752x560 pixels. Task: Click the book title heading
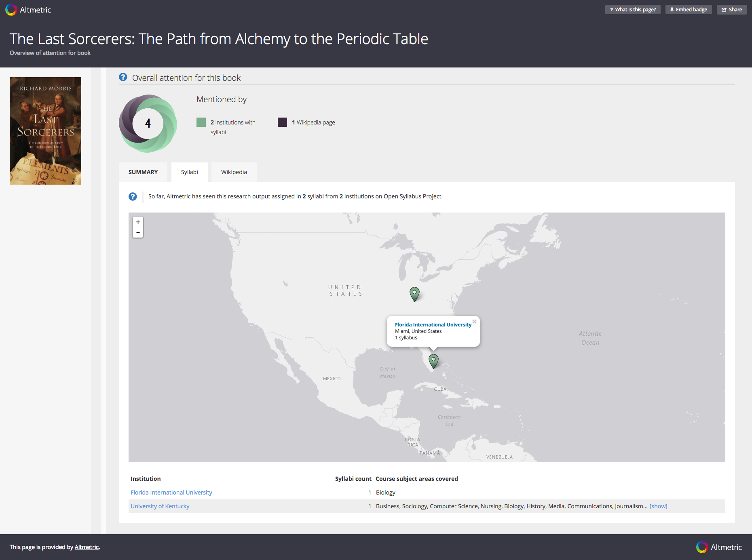(219, 39)
